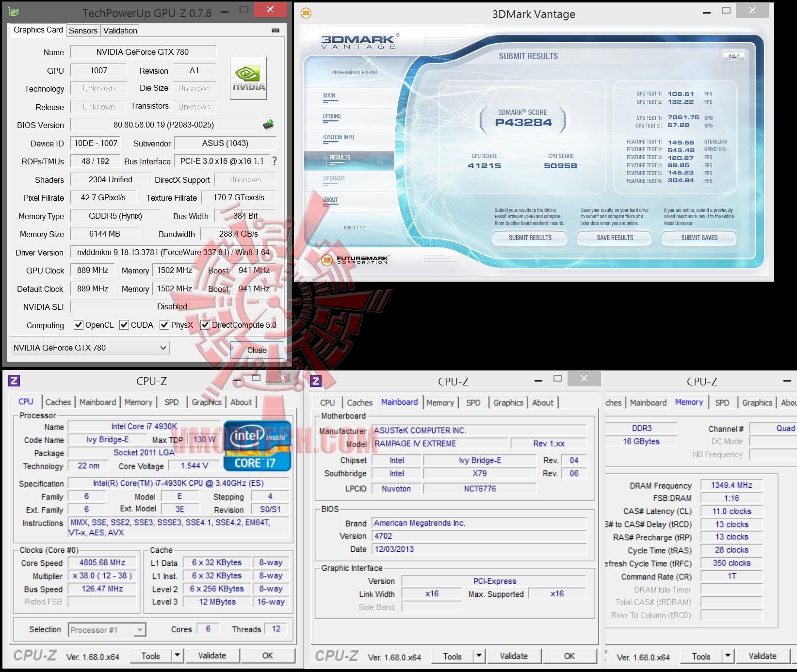Screen dimensions: 797x672
Task: Click the Submit Saved button
Action: 699,238
